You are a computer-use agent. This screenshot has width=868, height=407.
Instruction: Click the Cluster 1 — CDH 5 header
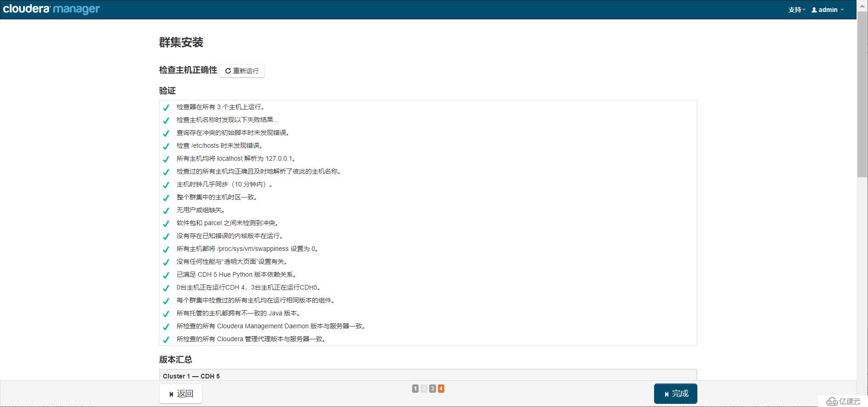point(191,376)
